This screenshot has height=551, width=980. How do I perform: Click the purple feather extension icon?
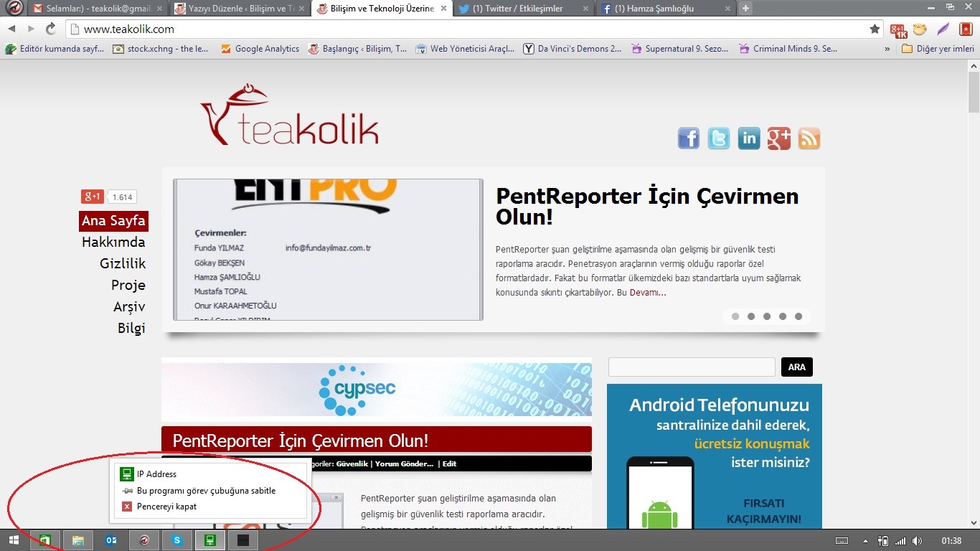(943, 29)
